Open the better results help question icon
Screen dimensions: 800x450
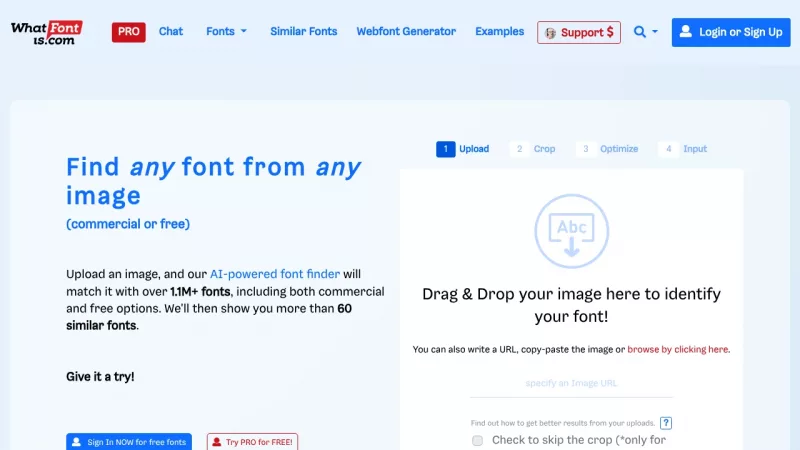coord(666,423)
